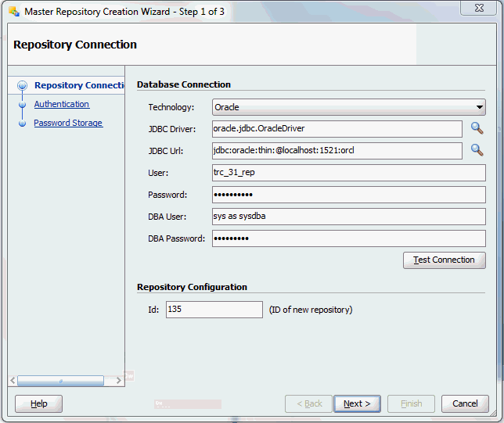This screenshot has height=423, width=504.
Task: Click the Next > button
Action: coord(357,403)
